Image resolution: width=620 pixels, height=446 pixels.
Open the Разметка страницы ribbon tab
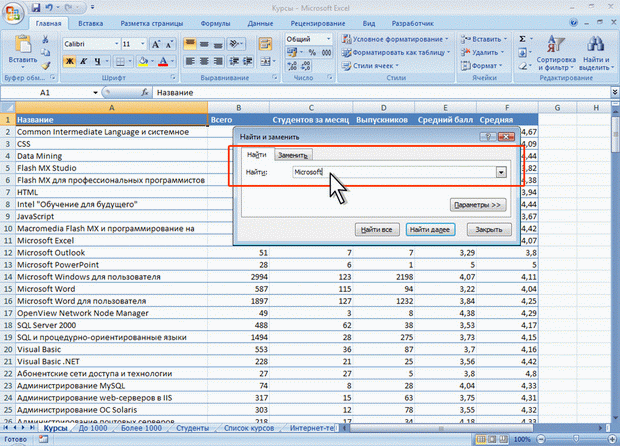point(151,23)
